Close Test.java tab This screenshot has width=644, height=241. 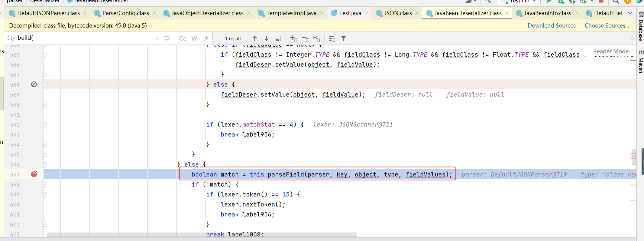point(367,13)
